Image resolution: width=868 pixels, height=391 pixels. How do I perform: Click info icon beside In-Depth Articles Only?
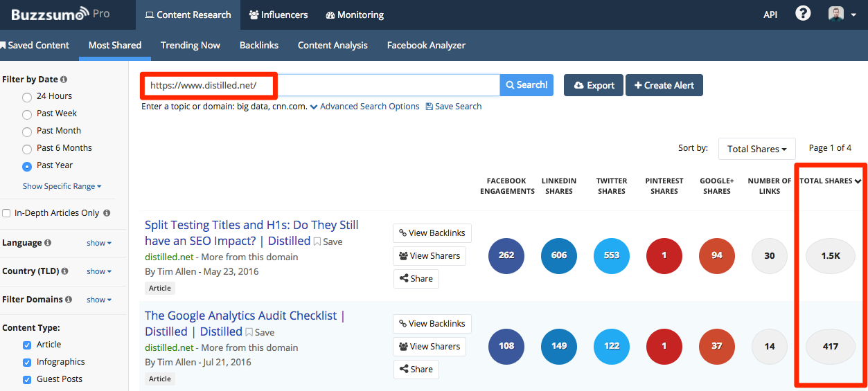(x=107, y=213)
